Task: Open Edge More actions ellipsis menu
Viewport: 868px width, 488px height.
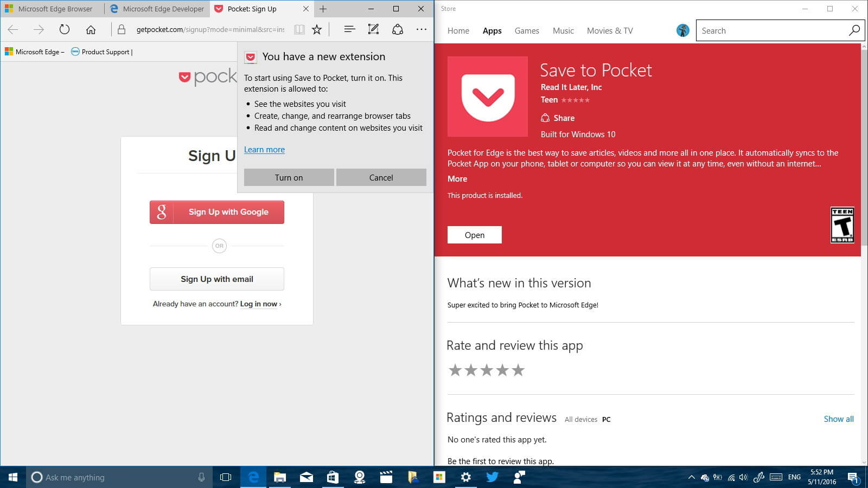Action: [x=422, y=29]
